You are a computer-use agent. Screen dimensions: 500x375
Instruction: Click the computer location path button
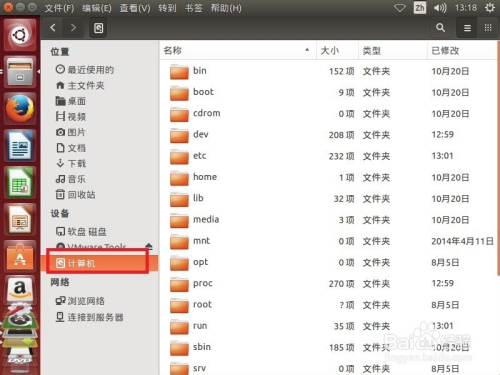(98, 28)
